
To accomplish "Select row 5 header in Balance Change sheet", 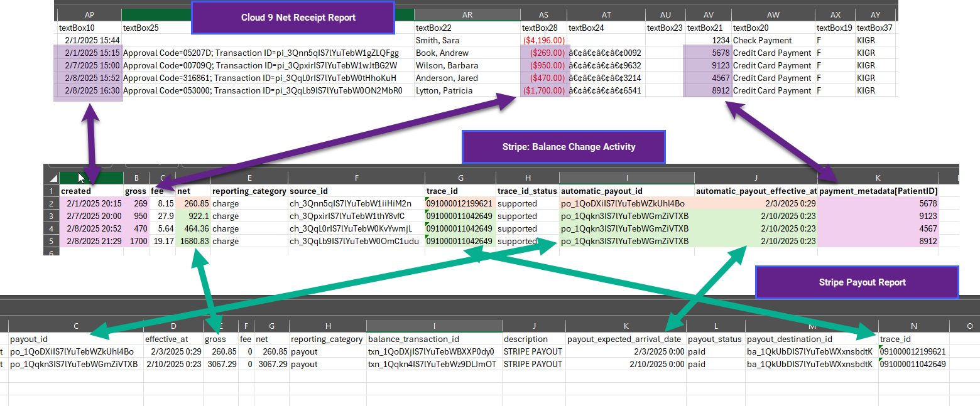I will point(53,241).
